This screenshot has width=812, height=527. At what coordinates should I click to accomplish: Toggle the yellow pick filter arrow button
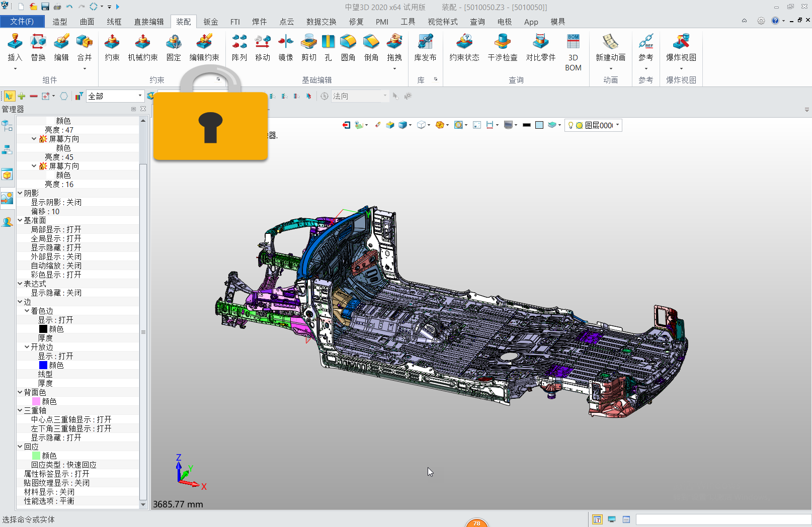click(9, 96)
